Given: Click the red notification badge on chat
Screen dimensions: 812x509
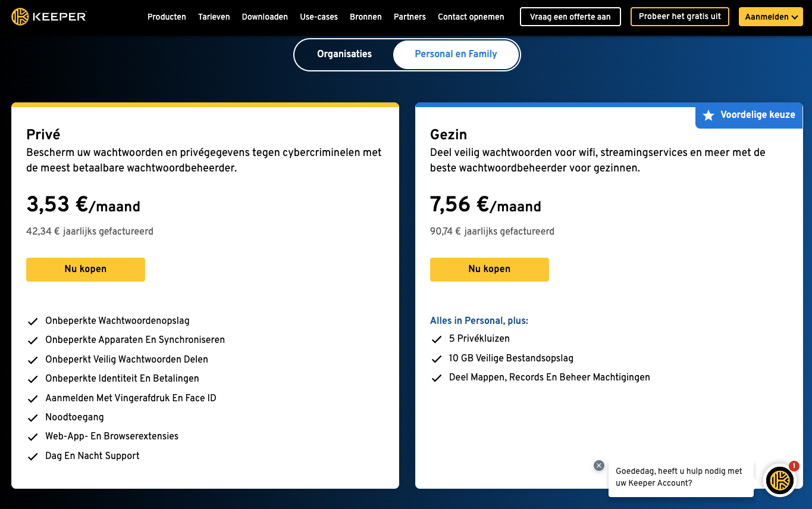Looking at the screenshot, I should tap(794, 466).
